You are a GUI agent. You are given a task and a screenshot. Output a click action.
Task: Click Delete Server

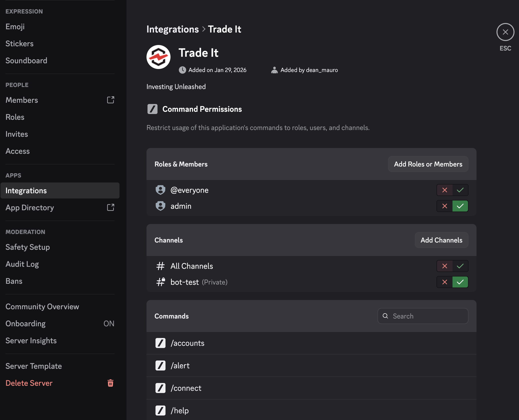[x=60, y=383]
